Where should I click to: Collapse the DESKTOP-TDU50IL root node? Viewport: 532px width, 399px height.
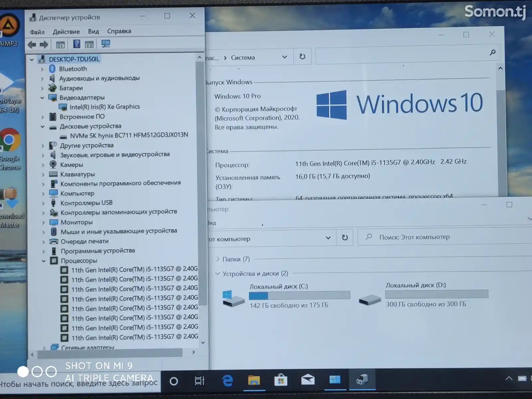(x=32, y=60)
